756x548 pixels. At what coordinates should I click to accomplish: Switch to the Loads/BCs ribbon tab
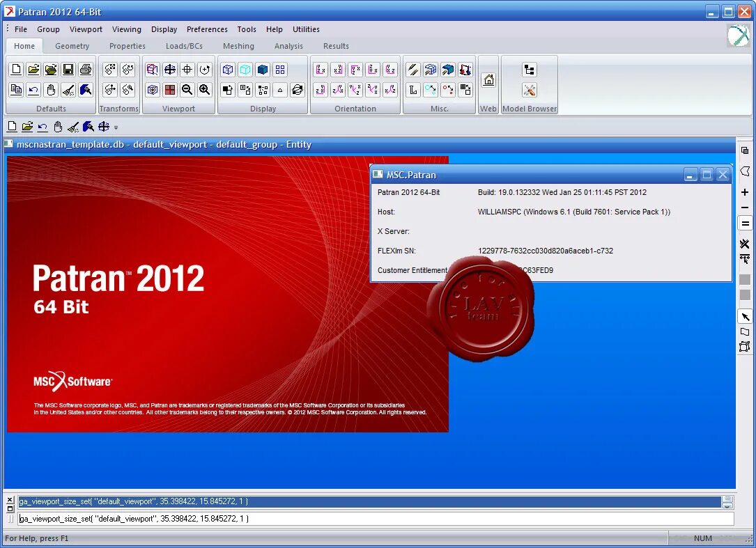[x=184, y=46]
